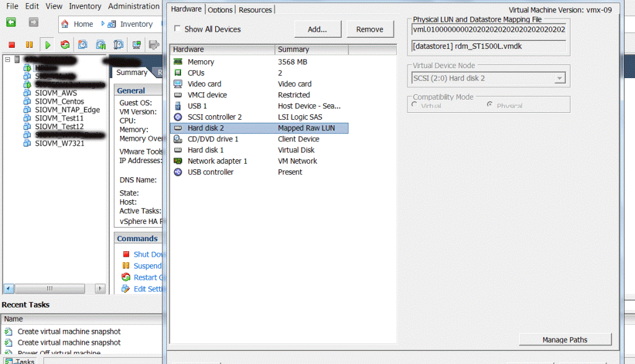The width and height of the screenshot is (635, 364).
Task: Select CPUs hardware row
Action: coord(259,73)
